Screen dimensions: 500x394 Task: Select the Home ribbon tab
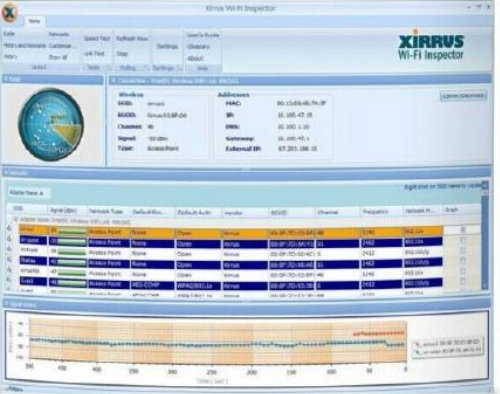coord(34,21)
